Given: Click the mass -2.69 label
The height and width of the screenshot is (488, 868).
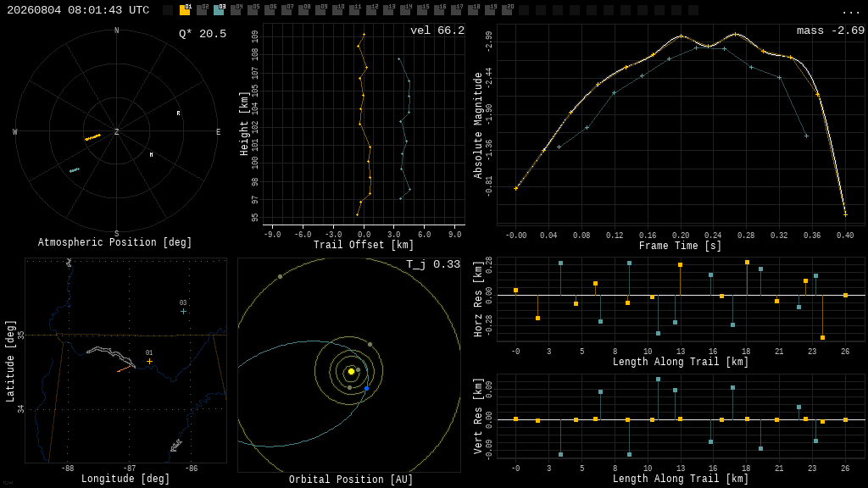Looking at the screenshot, I should click(x=831, y=30).
